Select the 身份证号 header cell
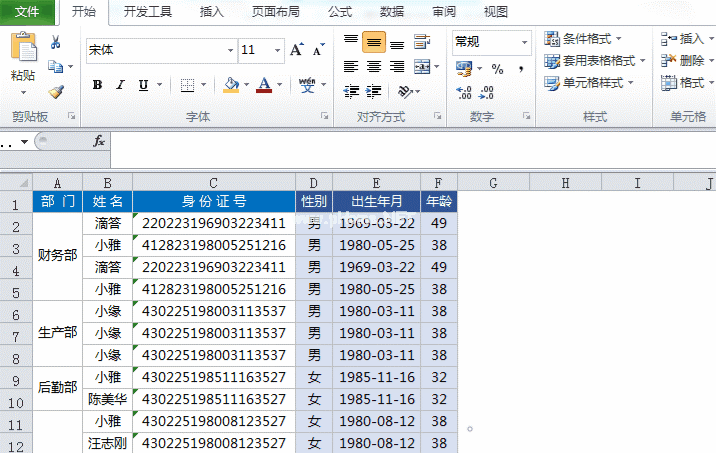This screenshot has height=453, width=716. (213, 201)
